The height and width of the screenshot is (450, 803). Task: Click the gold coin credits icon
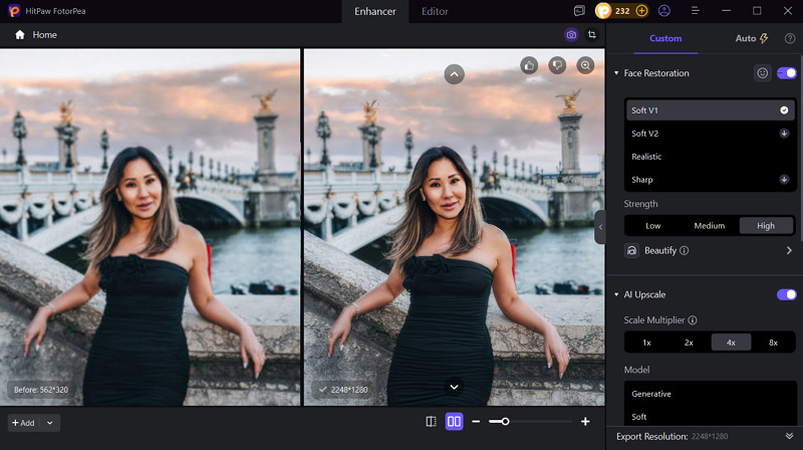pos(603,11)
